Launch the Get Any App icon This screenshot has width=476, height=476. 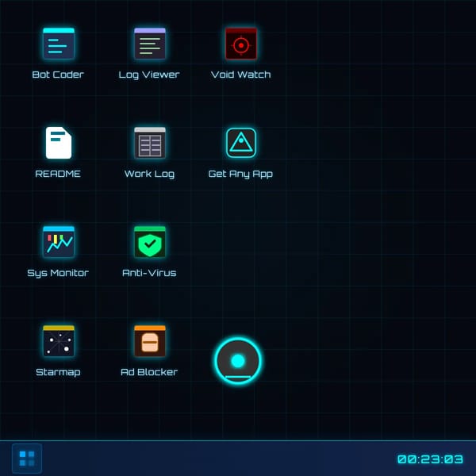coord(240,143)
